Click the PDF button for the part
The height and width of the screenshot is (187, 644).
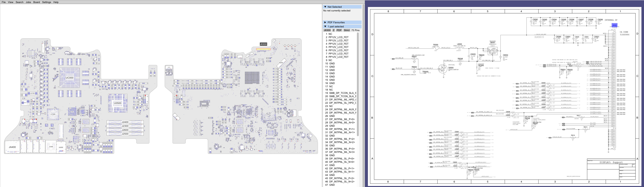click(339, 30)
